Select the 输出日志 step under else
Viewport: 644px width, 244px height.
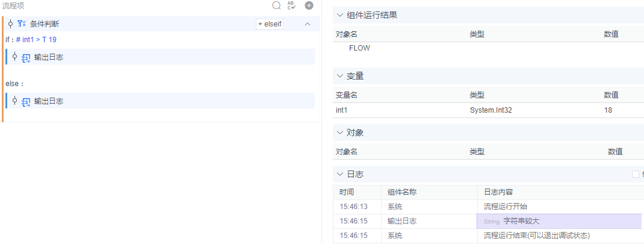point(161,101)
